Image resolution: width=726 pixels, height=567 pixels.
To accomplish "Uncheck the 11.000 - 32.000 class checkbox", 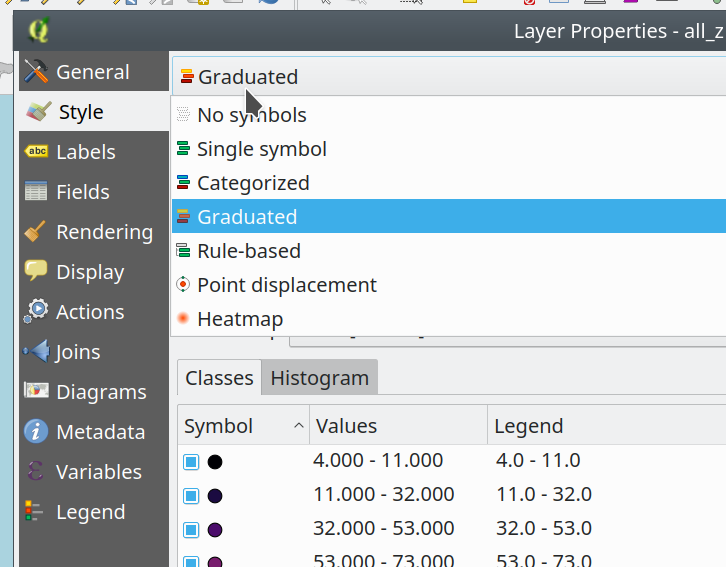I will [191, 496].
